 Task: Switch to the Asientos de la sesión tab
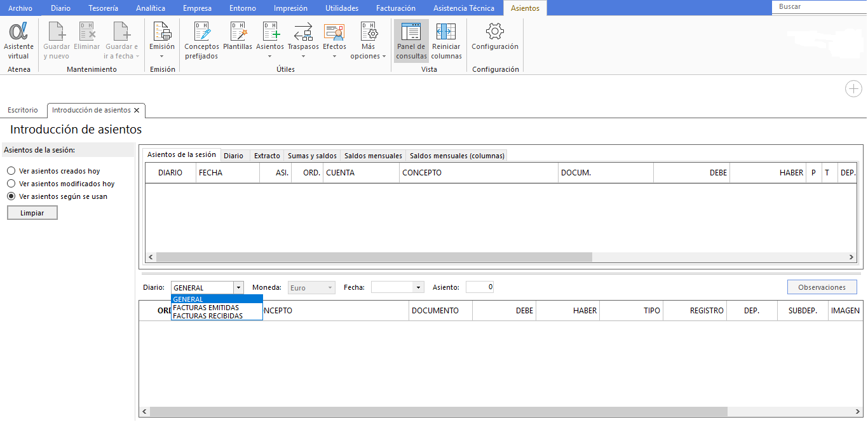pos(181,154)
